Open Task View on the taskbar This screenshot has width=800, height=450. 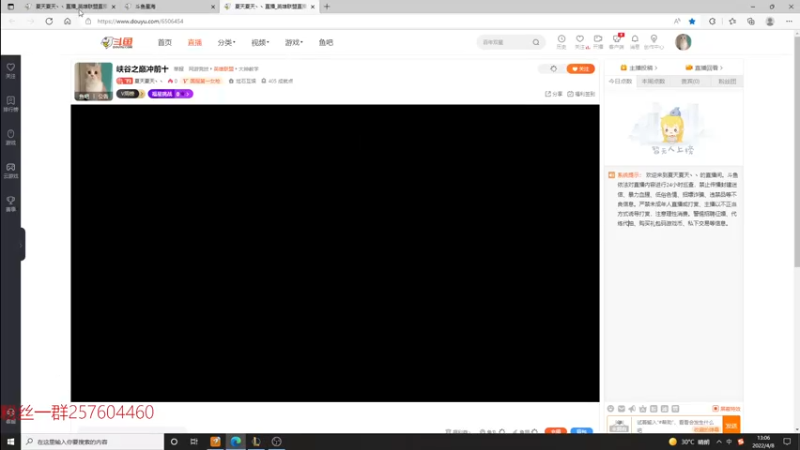[x=194, y=442]
